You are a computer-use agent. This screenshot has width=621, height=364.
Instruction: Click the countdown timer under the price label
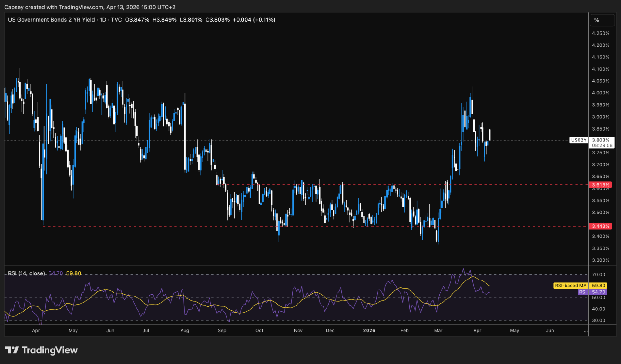(602, 145)
